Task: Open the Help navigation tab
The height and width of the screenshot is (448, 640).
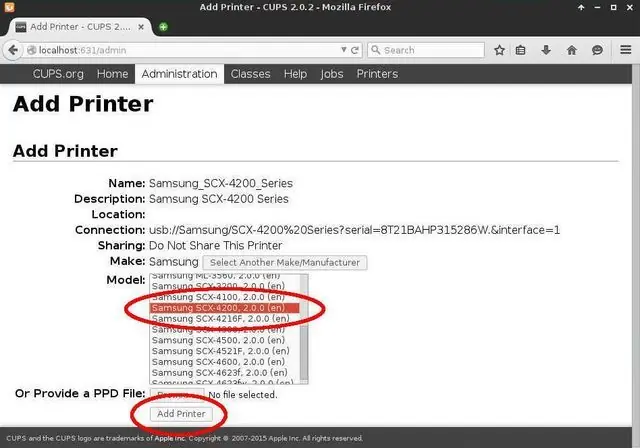Action: coord(295,74)
